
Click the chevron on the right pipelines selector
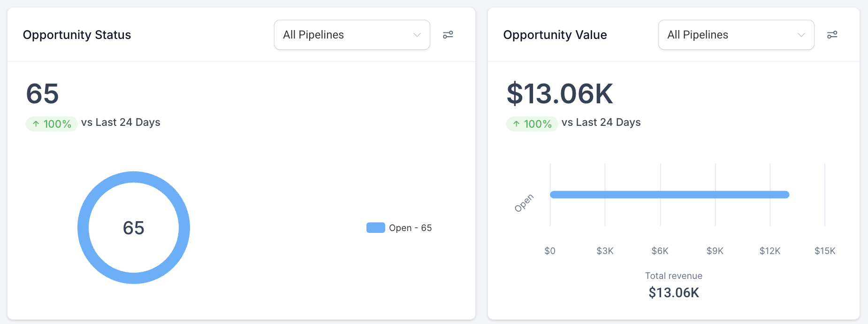click(801, 35)
